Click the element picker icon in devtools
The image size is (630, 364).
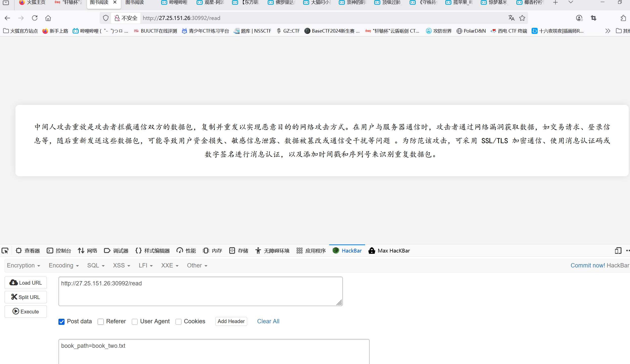(x=5, y=251)
